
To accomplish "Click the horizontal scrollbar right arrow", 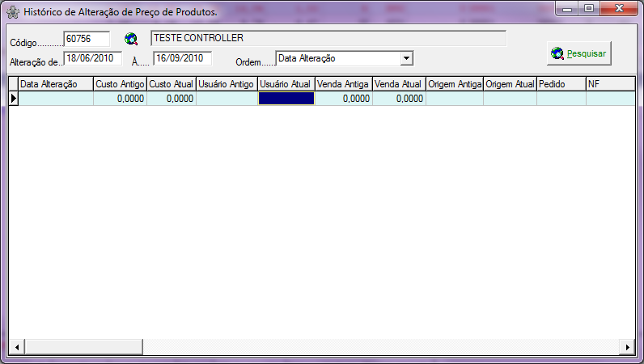I will (628, 347).
